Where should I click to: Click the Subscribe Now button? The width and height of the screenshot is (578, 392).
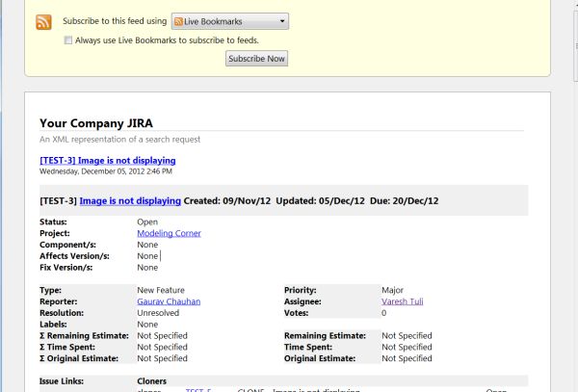click(x=256, y=59)
